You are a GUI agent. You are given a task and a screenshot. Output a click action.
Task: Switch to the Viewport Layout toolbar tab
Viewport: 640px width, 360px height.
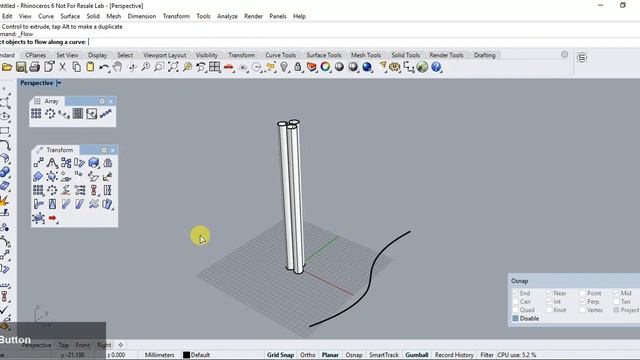(x=164, y=55)
